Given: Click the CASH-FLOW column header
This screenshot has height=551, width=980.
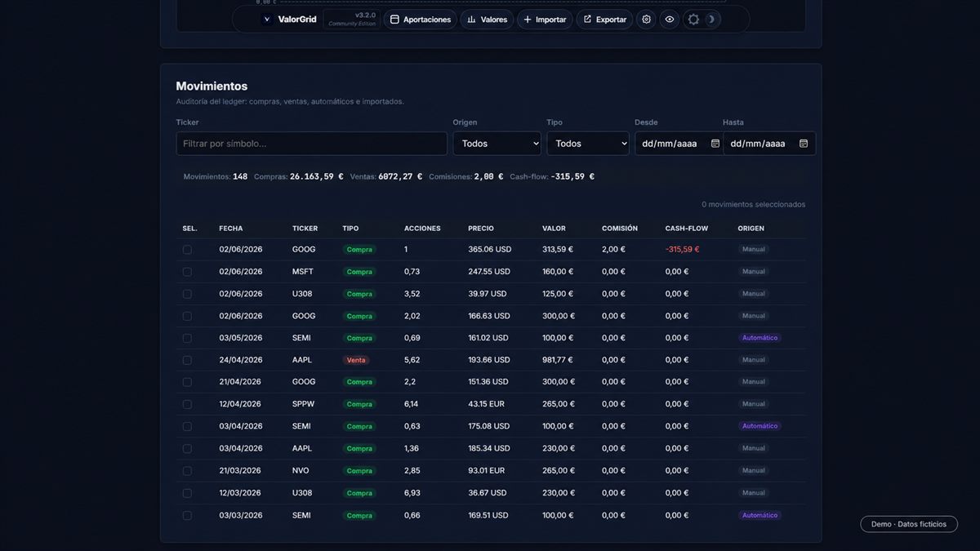Looking at the screenshot, I should point(687,229).
